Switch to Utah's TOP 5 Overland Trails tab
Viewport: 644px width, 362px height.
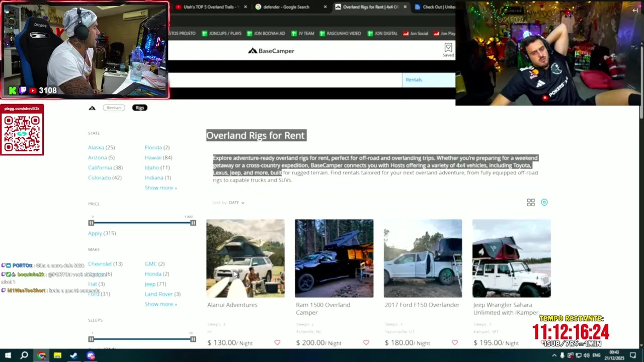click(x=207, y=7)
